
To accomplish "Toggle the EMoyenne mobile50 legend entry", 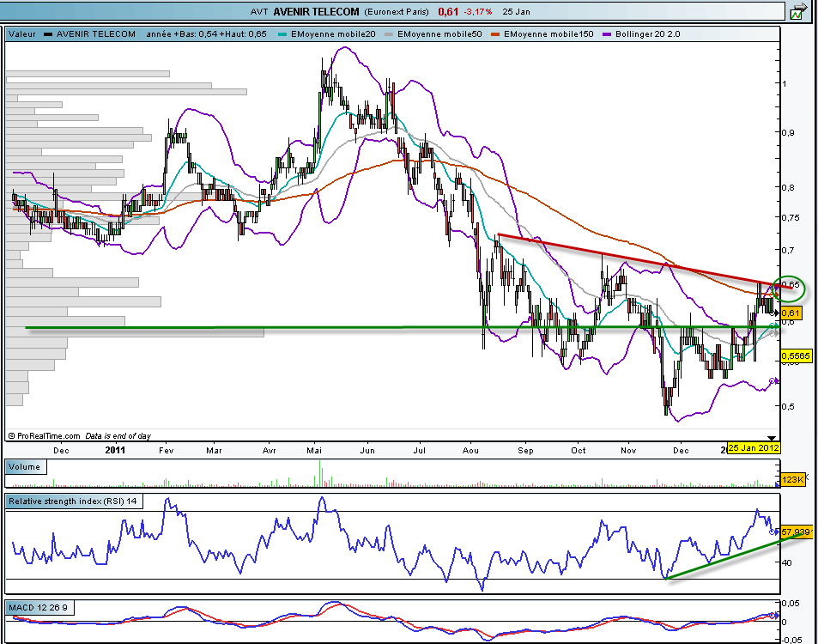I will [x=439, y=34].
